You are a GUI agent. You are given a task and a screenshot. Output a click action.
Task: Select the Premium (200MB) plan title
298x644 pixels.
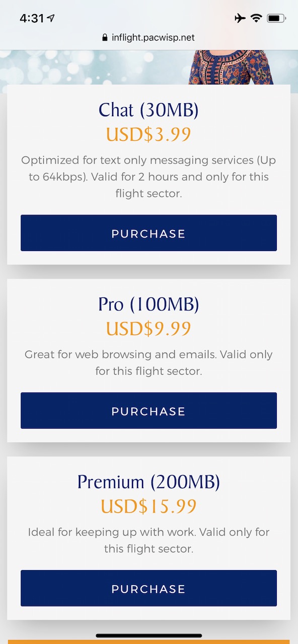148,482
